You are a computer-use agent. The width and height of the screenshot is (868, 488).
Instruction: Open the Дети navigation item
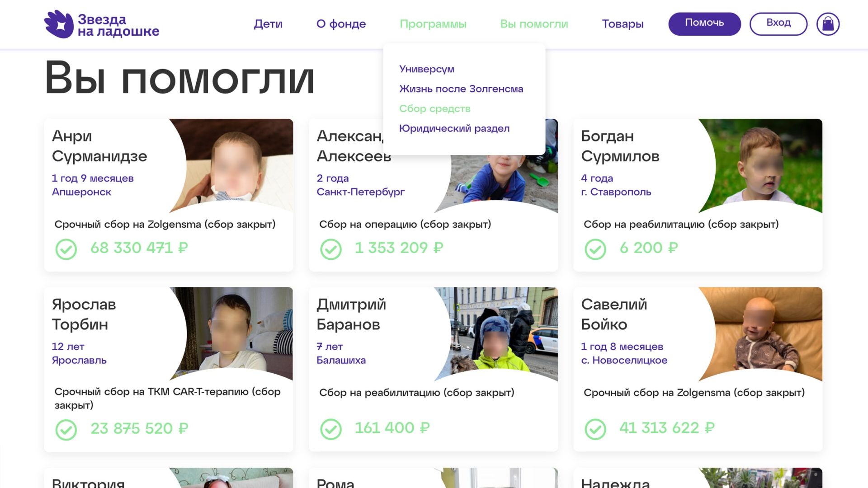(x=268, y=24)
